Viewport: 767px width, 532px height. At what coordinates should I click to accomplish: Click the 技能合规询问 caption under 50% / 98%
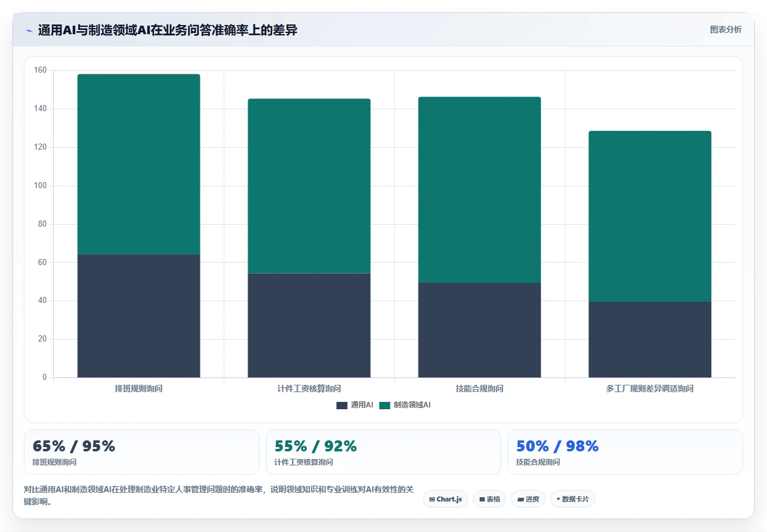pyautogui.click(x=538, y=462)
